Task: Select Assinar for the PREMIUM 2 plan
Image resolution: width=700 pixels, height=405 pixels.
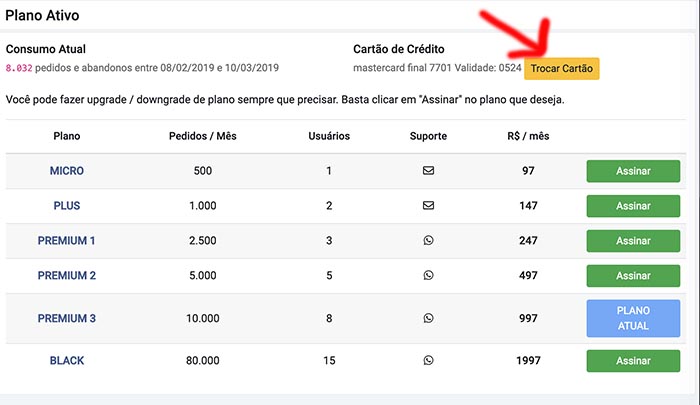Action: tap(633, 276)
